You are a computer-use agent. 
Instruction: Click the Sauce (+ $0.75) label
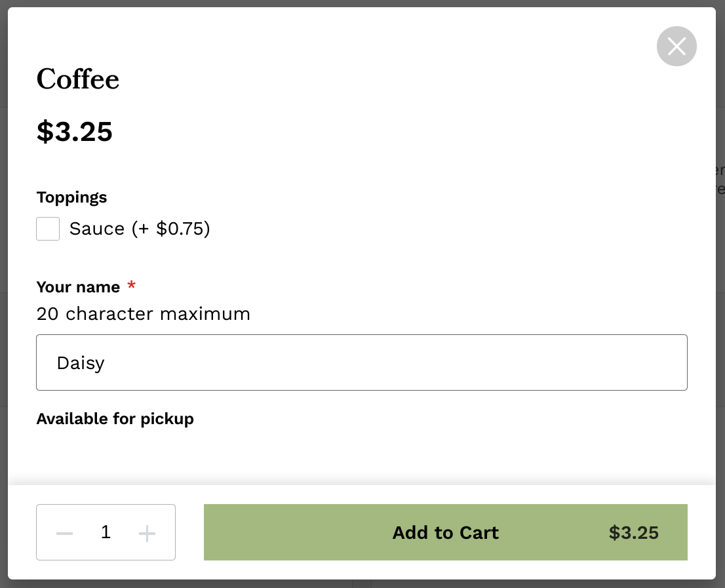(x=140, y=229)
